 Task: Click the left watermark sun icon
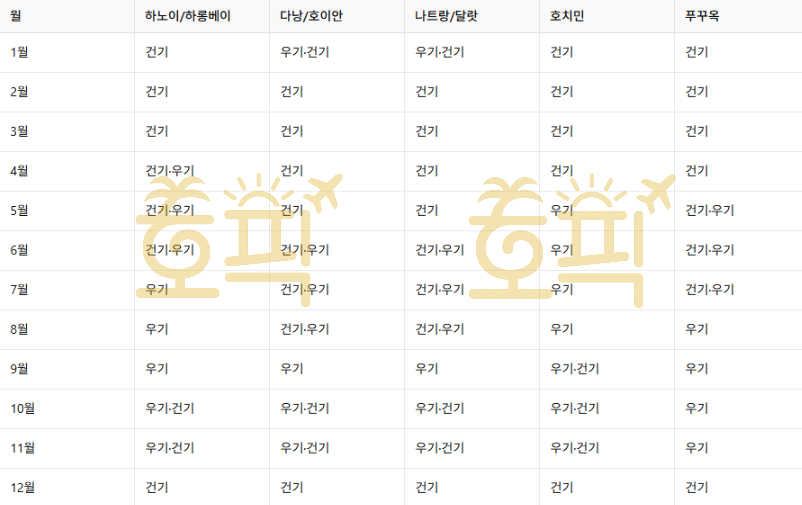pyautogui.click(x=259, y=190)
